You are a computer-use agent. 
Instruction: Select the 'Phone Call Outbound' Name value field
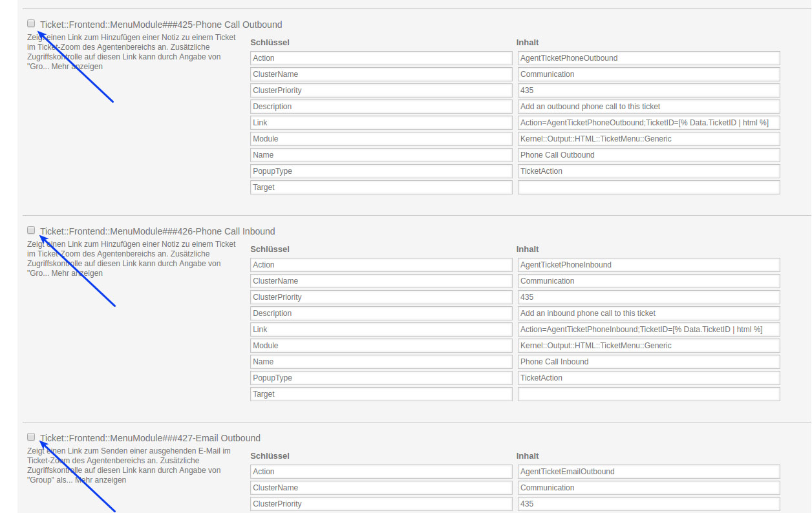point(648,155)
